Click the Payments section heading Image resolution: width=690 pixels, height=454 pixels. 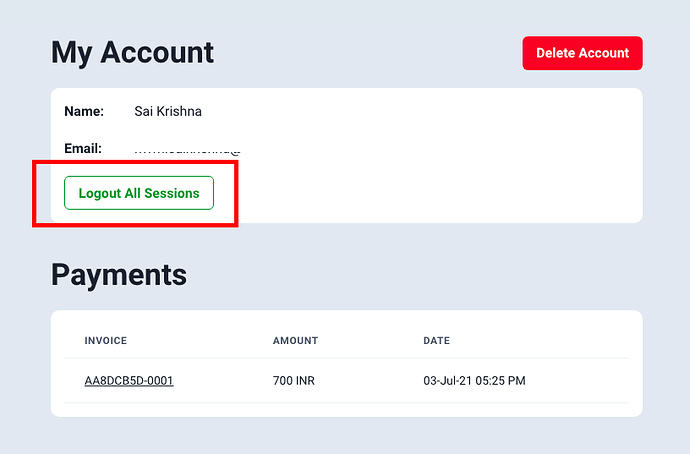coord(119,275)
